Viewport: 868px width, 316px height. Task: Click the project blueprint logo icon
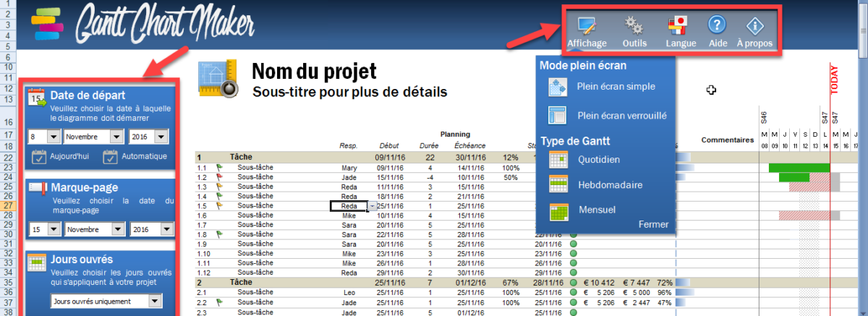(x=218, y=78)
